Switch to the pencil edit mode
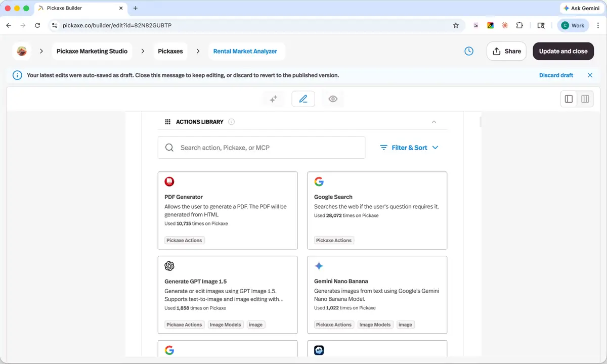 pos(303,99)
